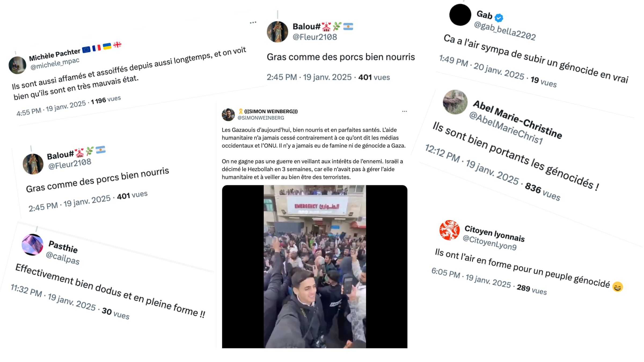Click Michèle Pachter's profile picture

(17, 65)
